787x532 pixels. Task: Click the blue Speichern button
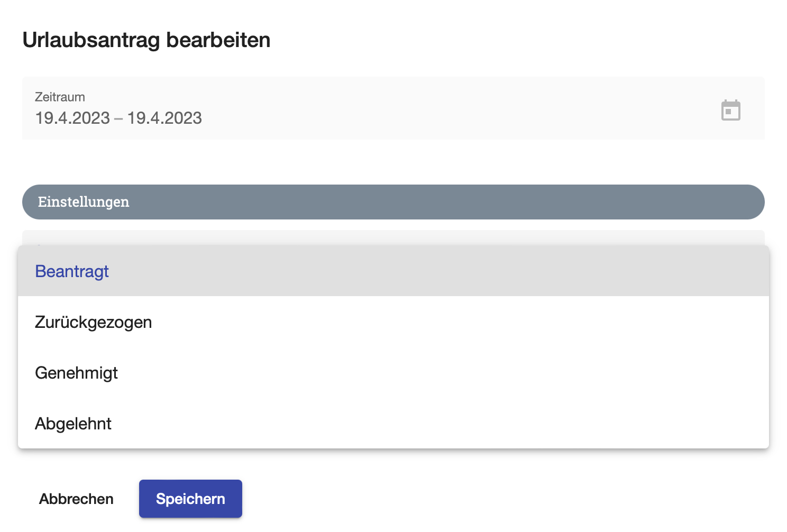coord(190,499)
